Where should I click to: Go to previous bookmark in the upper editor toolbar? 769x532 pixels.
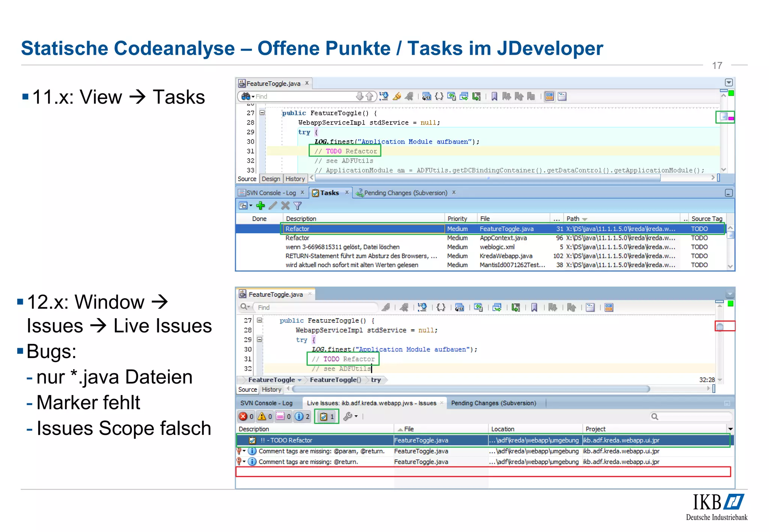(519, 96)
